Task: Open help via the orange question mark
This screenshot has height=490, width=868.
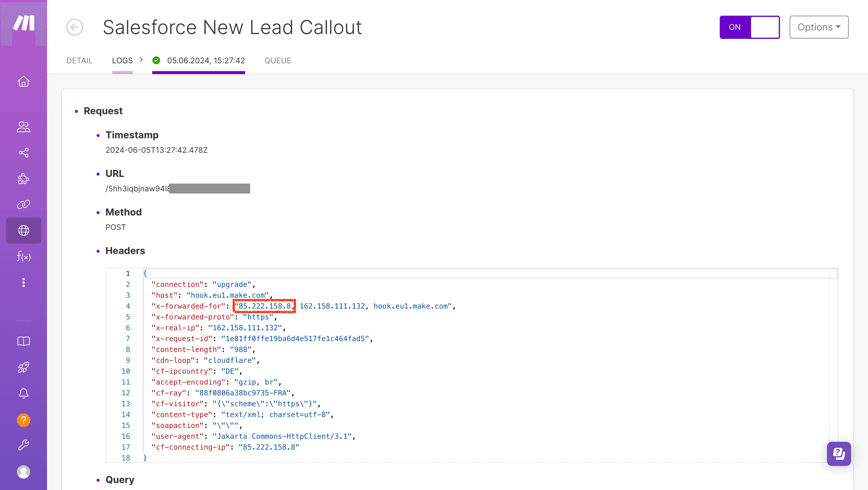Action: [x=23, y=420]
